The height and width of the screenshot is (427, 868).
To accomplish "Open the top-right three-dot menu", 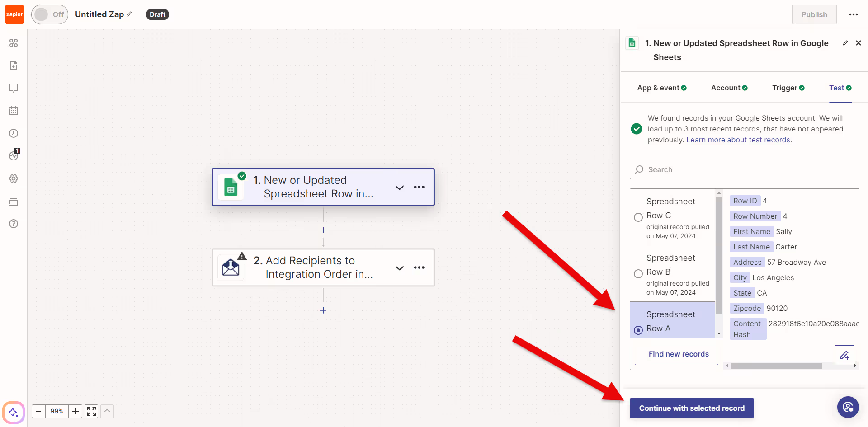I will (854, 14).
